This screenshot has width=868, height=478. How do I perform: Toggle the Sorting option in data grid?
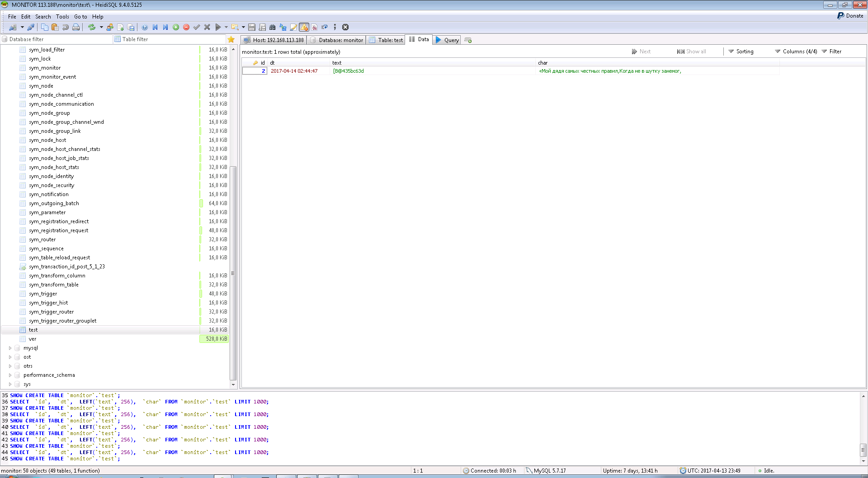click(741, 52)
